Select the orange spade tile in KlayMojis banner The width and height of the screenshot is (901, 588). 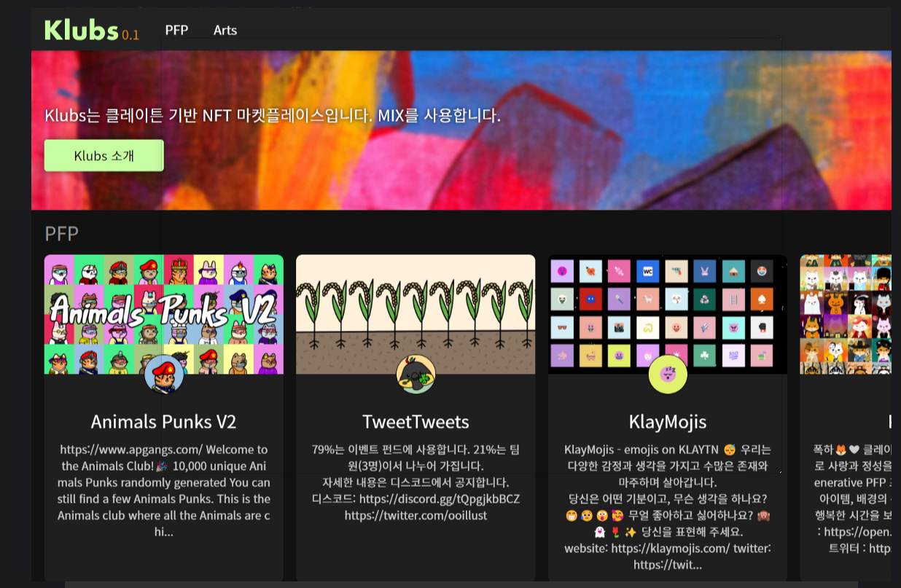[762, 299]
